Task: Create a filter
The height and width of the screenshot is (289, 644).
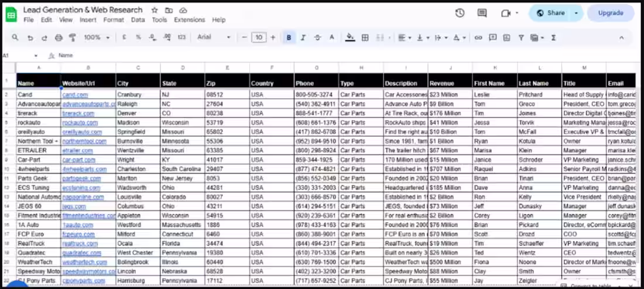Action: [521, 37]
